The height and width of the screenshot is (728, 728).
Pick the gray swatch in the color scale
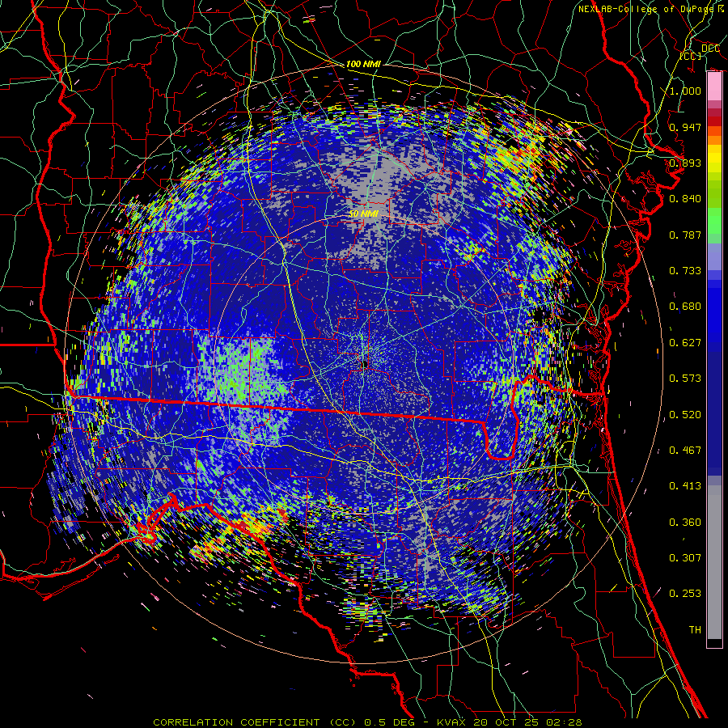(x=714, y=562)
